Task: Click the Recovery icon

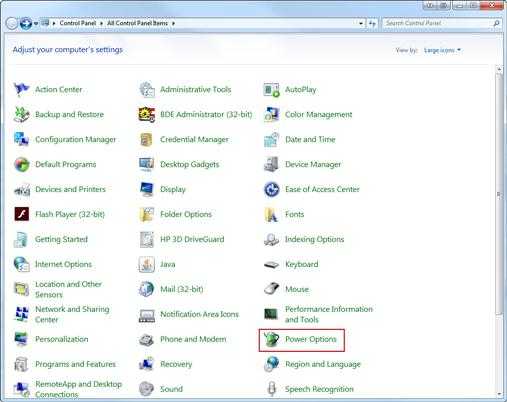Action: (147, 364)
